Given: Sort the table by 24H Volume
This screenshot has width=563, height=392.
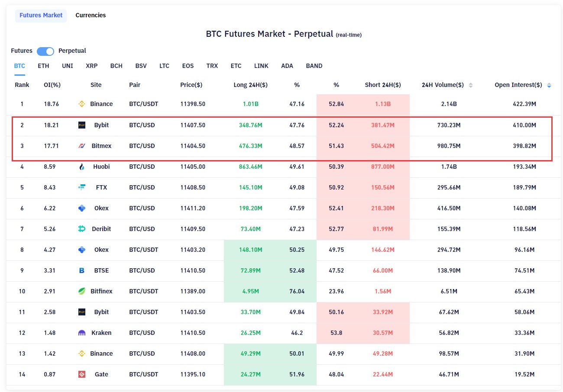Looking at the screenshot, I should coord(471,85).
